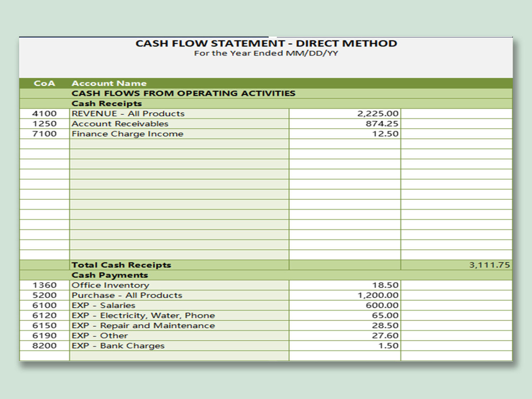Select CoA cell 4100
This screenshot has width=532, height=399.
(44, 113)
